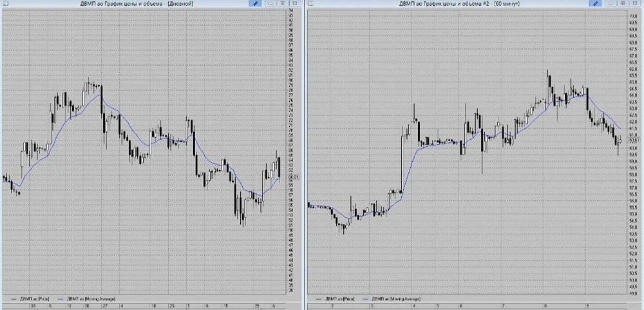Close the 60-minute chart window
644x310 pixels.
pyautogui.click(x=635, y=3)
